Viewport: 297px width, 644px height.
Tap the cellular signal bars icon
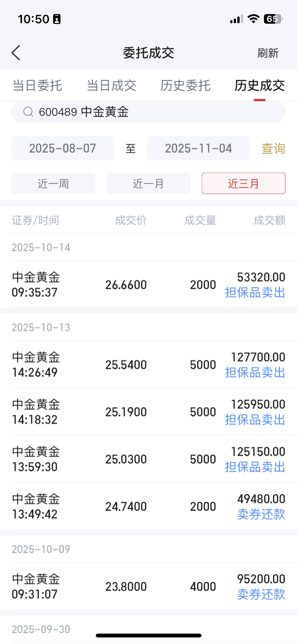(236, 19)
